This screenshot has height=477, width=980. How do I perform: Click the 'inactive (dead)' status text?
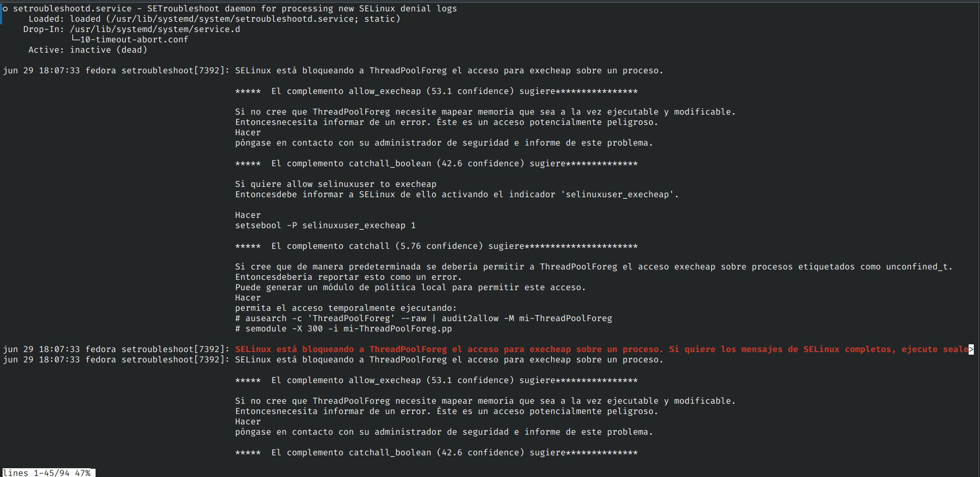coord(108,50)
